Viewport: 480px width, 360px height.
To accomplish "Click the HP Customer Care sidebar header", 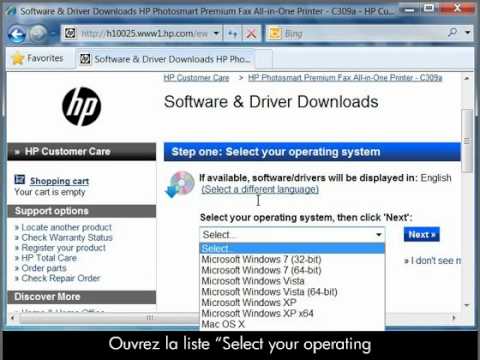I will 82,152.
